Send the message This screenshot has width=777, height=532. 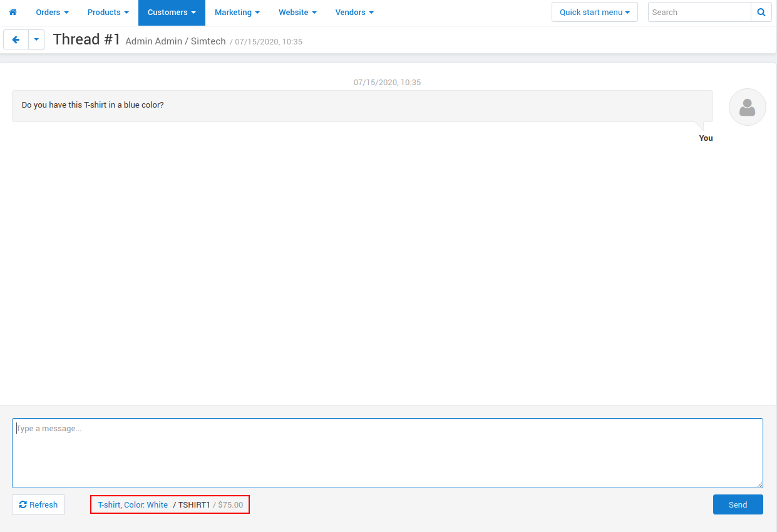tap(738, 504)
